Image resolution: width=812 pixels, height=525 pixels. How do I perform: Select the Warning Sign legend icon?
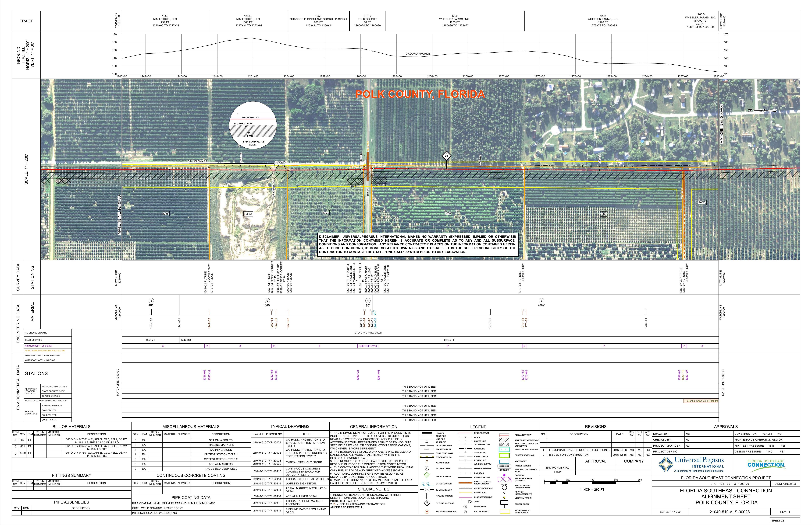[x=427, y=462]
